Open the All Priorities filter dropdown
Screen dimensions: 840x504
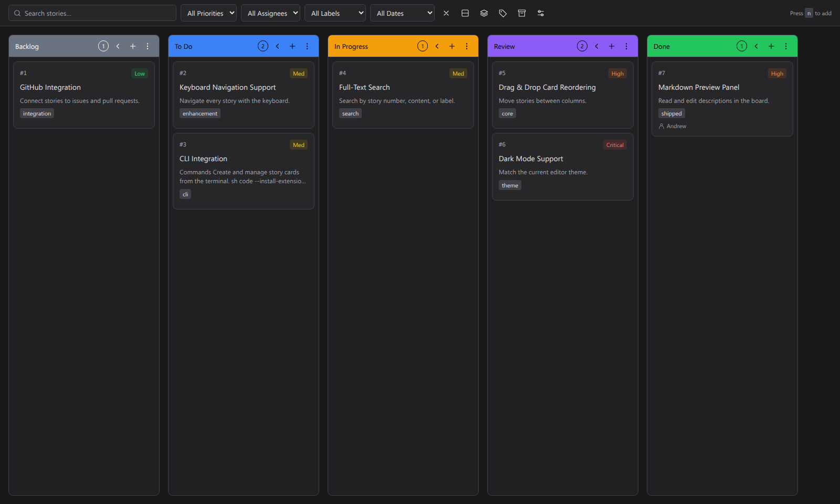coord(208,13)
